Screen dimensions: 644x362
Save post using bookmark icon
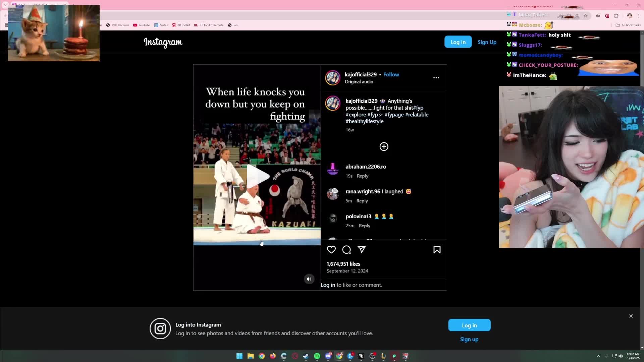point(437,250)
